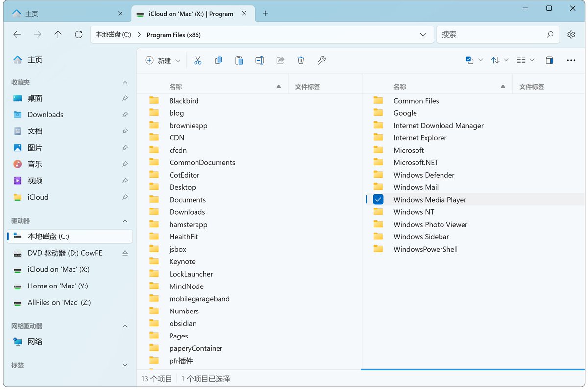The image size is (588, 390).
Task: Open Properties wrench icon
Action: point(321,60)
